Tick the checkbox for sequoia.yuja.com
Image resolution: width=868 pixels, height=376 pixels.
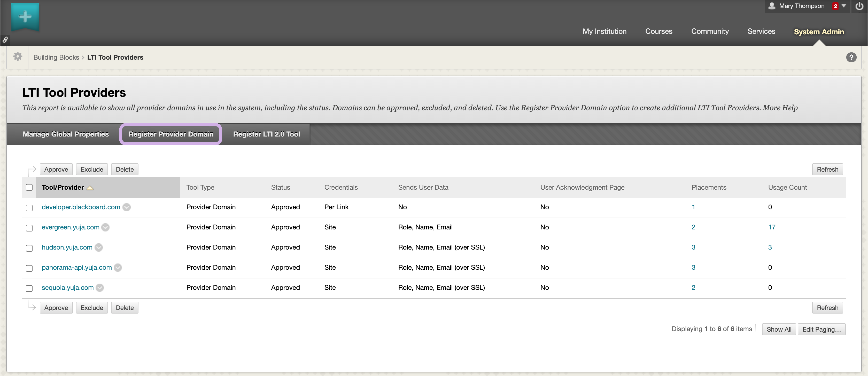[29, 288]
